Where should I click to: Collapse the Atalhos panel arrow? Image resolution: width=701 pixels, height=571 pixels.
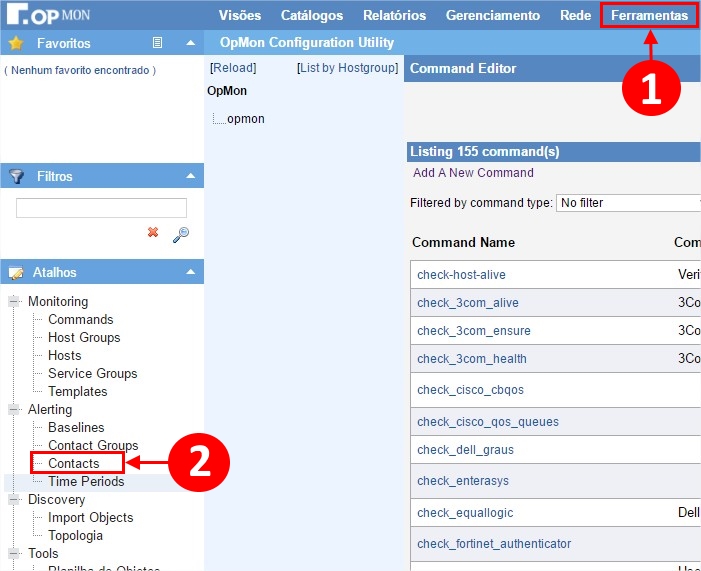191,272
